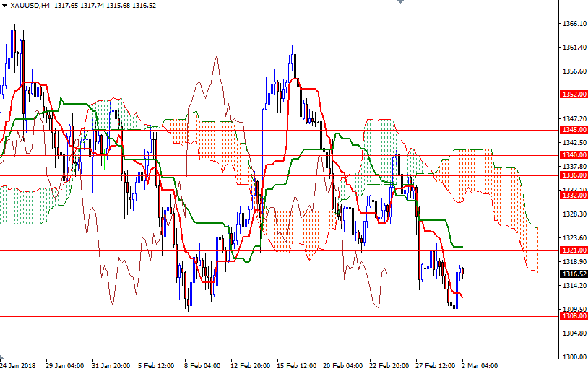Click the 8 Feb 04:00 time label
Image resolution: width=588 pixels, height=371 pixels.
[x=202, y=365]
